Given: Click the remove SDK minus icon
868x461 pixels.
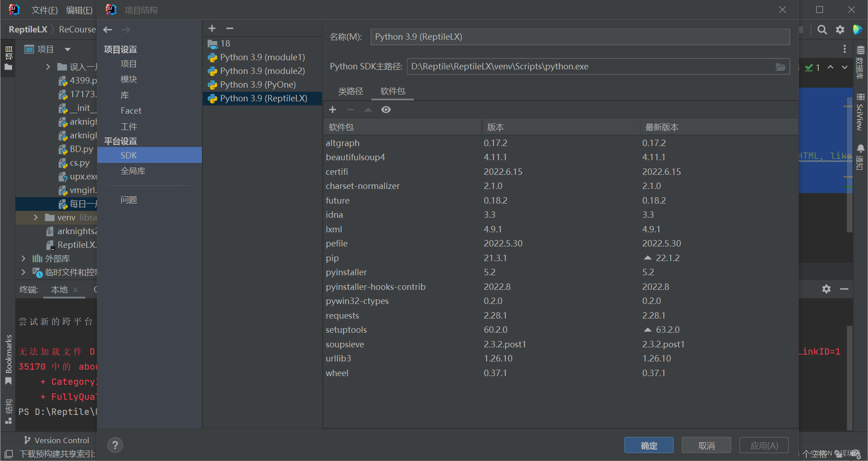Looking at the screenshot, I should tap(230, 28).
